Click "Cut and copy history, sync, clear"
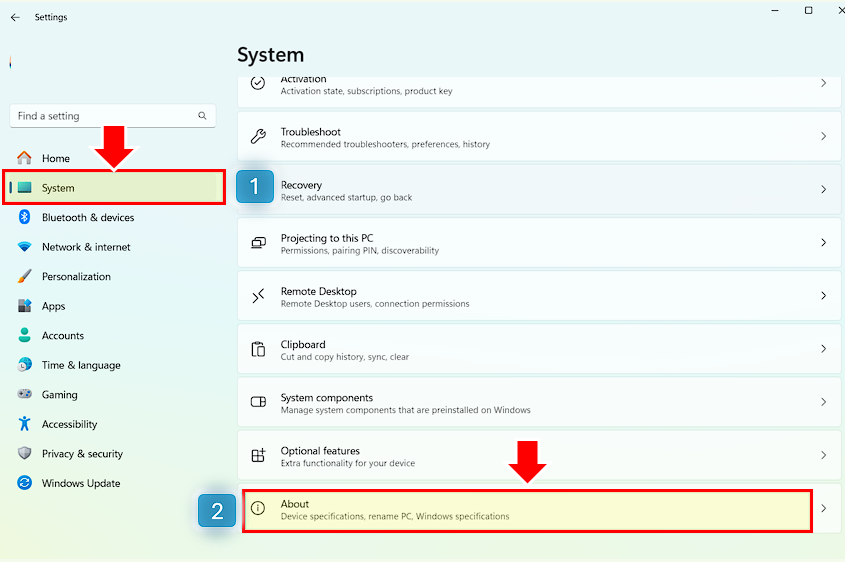Image resolution: width=845 pixels, height=562 pixels. click(344, 357)
